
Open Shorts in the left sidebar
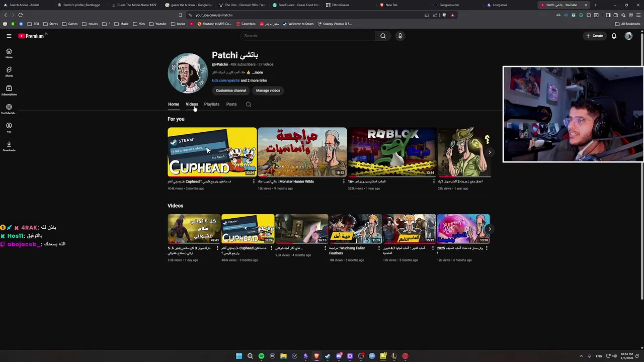[x=9, y=72]
